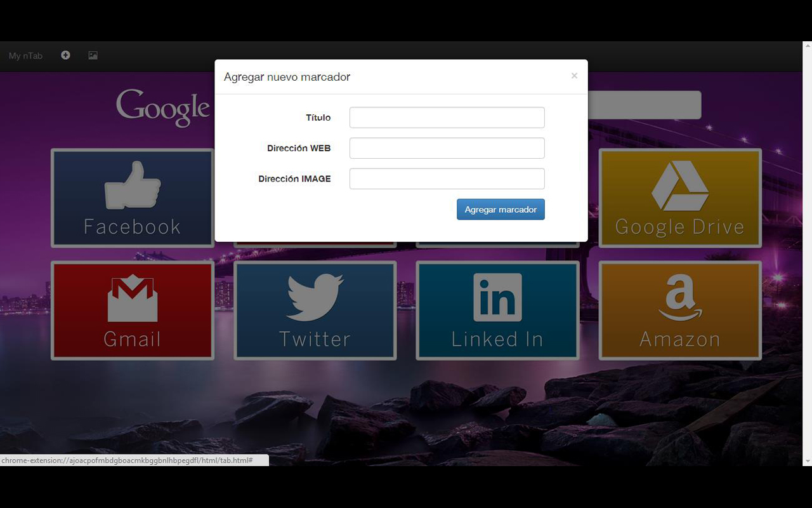Open the Facebook bookmark tile

point(133,197)
